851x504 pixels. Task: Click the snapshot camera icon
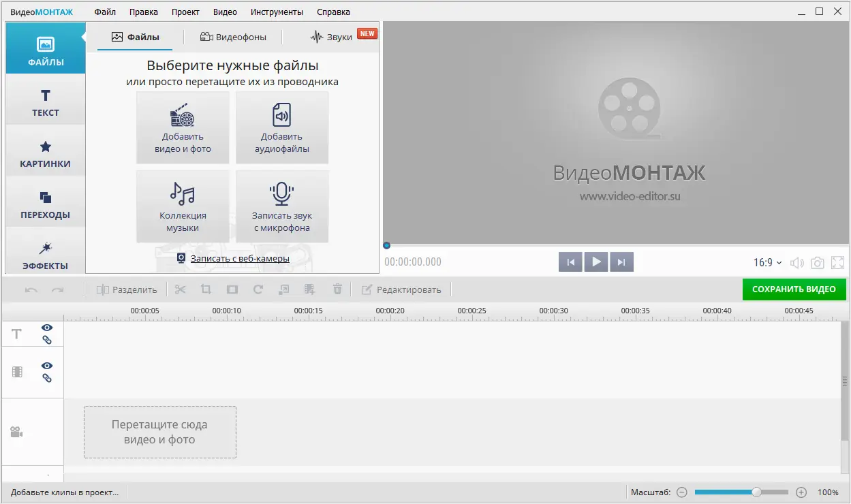pyautogui.click(x=817, y=263)
